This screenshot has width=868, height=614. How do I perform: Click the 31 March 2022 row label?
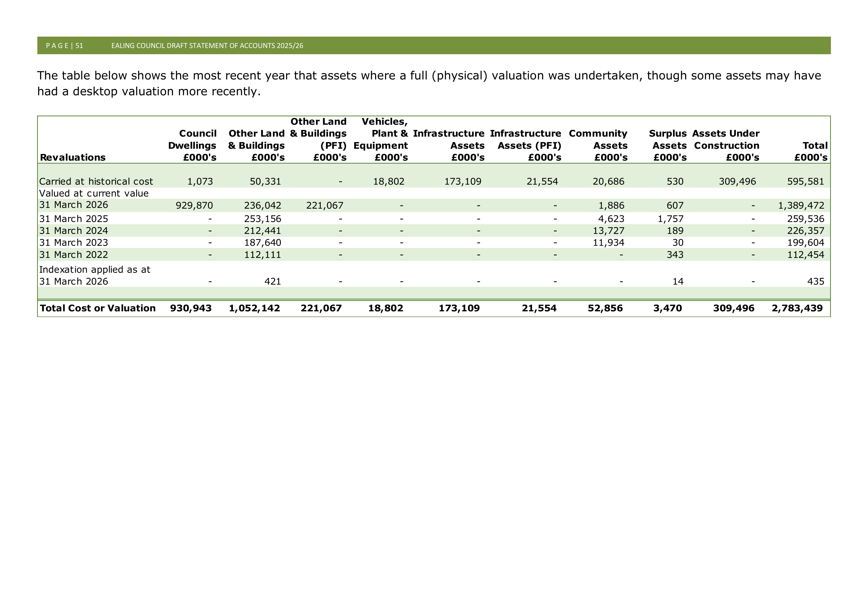pyautogui.click(x=74, y=255)
